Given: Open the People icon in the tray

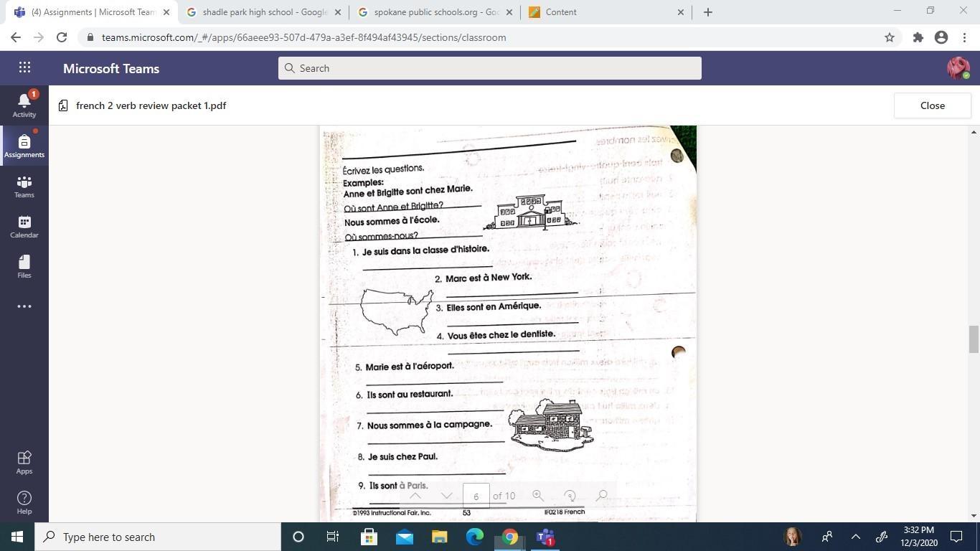Looking at the screenshot, I should tap(827, 537).
